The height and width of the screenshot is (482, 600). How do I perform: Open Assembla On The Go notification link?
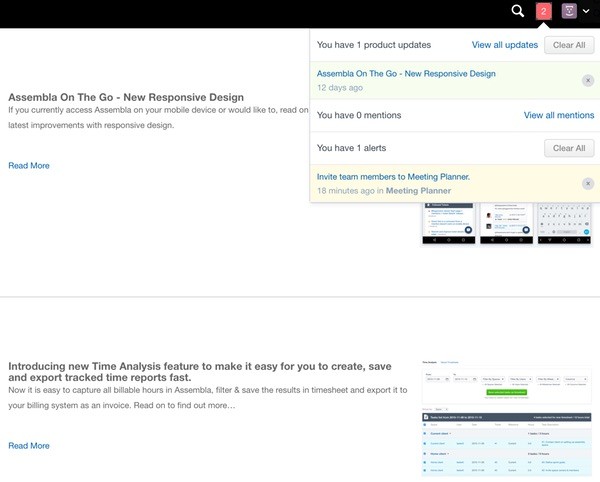click(406, 73)
